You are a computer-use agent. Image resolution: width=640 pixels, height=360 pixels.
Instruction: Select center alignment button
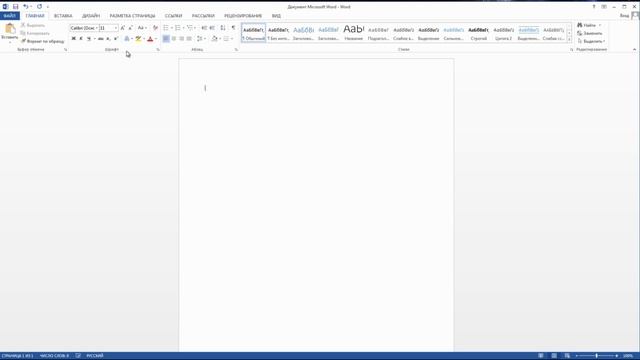(x=174, y=39)
